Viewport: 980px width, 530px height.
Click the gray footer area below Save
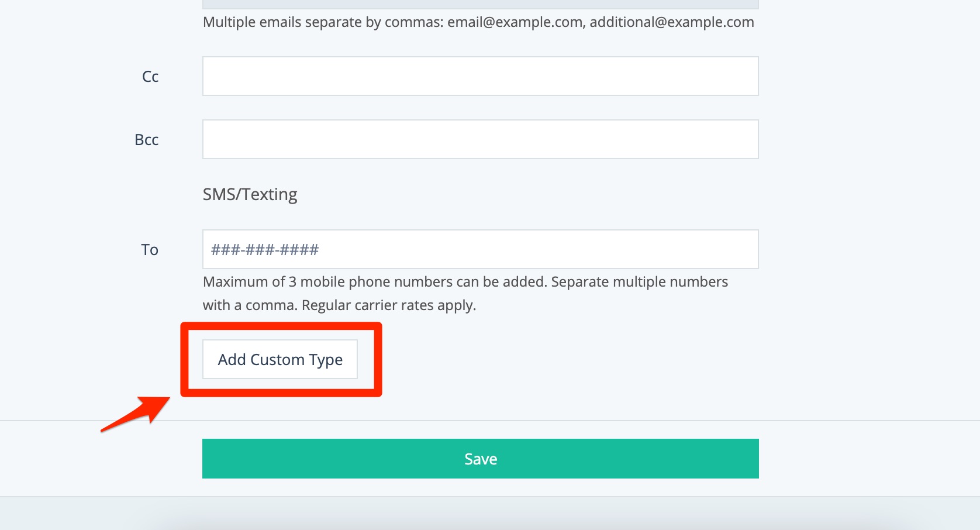coord(490,514)
